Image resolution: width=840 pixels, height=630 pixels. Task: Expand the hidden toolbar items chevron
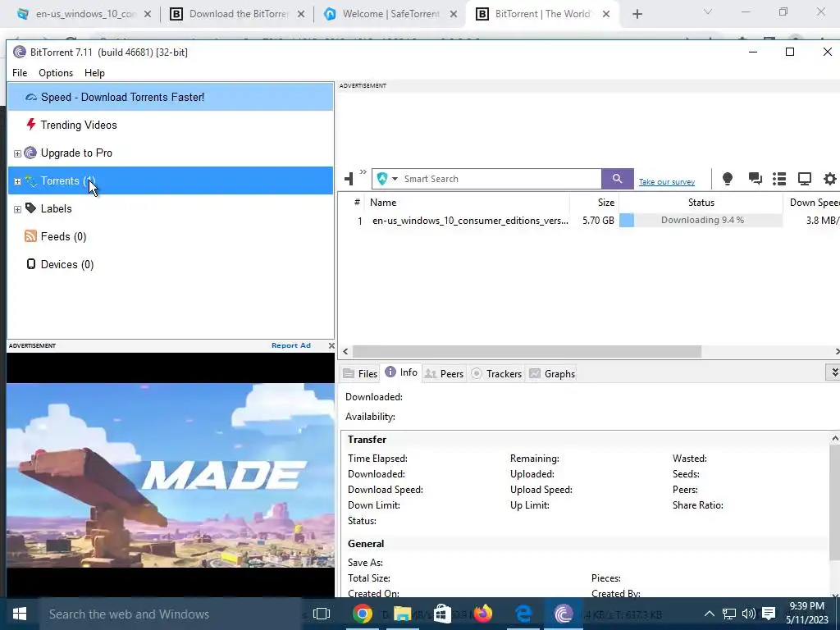[363, 172]
